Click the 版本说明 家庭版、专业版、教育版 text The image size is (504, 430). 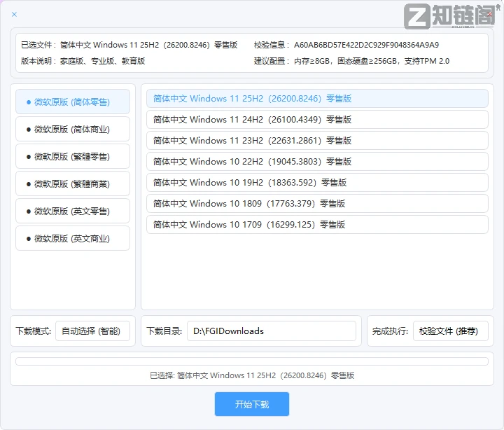(102, 61)
